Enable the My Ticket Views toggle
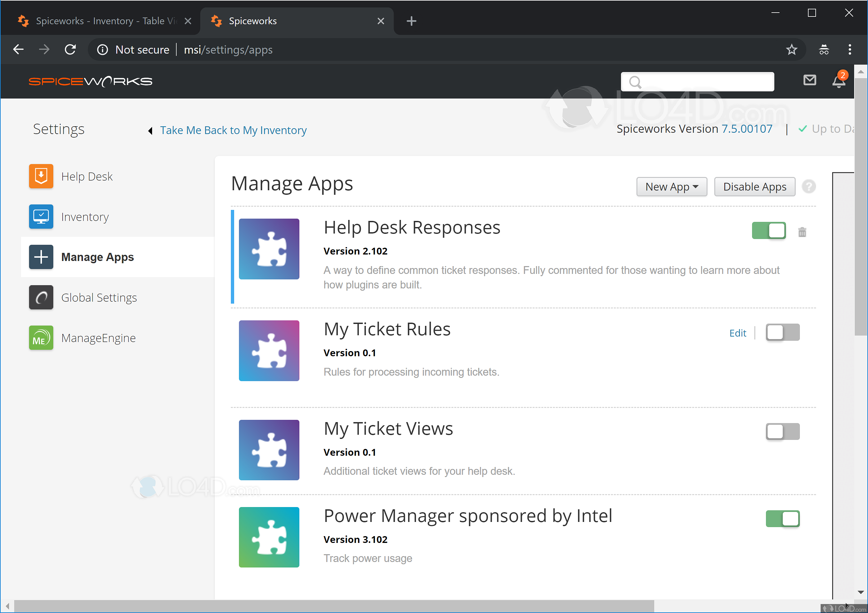This screenshot has height=613, width=868. tap(782, 431)
